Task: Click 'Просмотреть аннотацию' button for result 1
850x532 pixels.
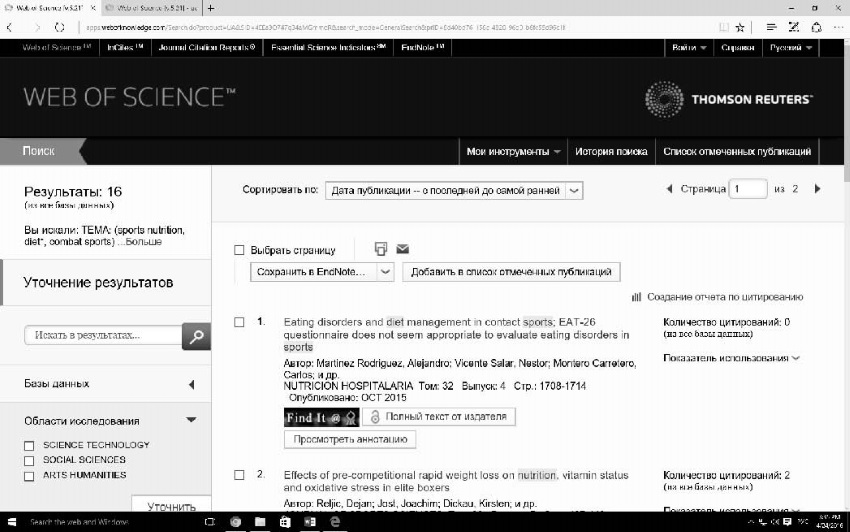Action: click(350, 439)
